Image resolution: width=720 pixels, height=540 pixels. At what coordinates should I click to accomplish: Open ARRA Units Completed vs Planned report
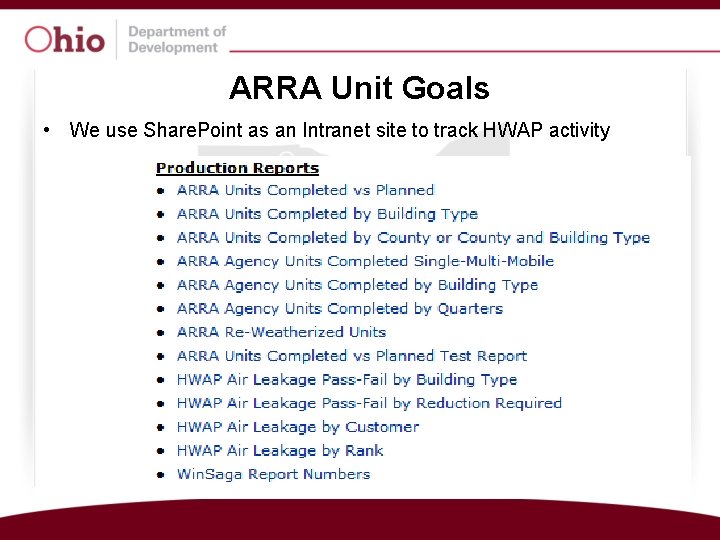(305, 190)
